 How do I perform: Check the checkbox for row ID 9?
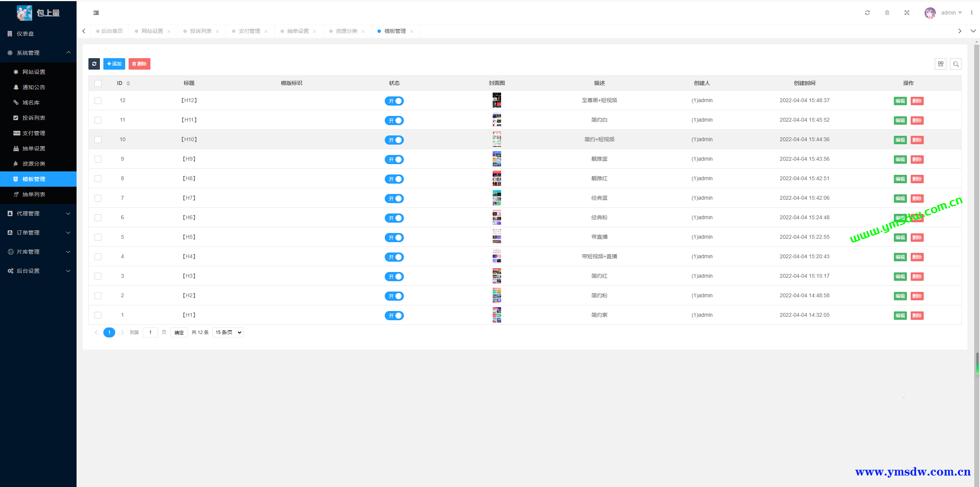coord(98,159)
